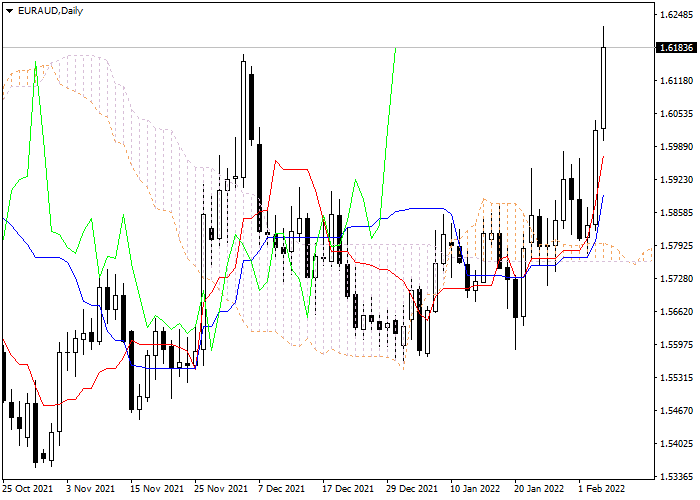The image size is (700, 500).
Task: Click the 1.55315 price scale label
Action: [676, 378]
